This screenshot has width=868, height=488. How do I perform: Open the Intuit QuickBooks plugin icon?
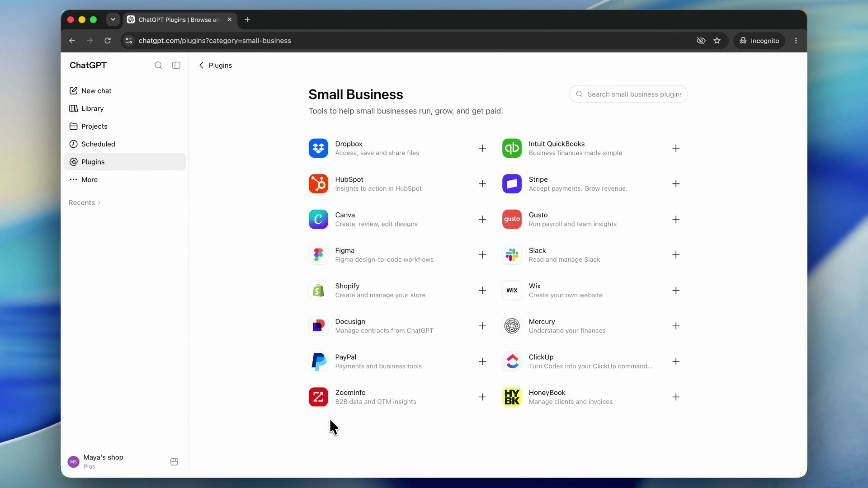512,148
